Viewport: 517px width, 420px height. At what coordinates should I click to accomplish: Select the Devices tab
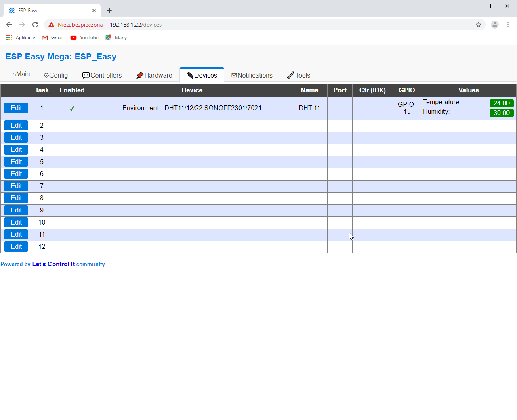click(202, 75)
